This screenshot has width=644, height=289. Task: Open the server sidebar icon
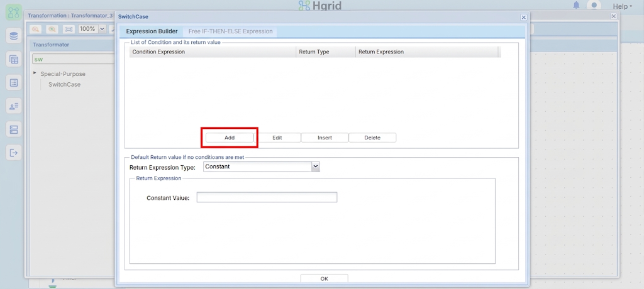point(14,129)
